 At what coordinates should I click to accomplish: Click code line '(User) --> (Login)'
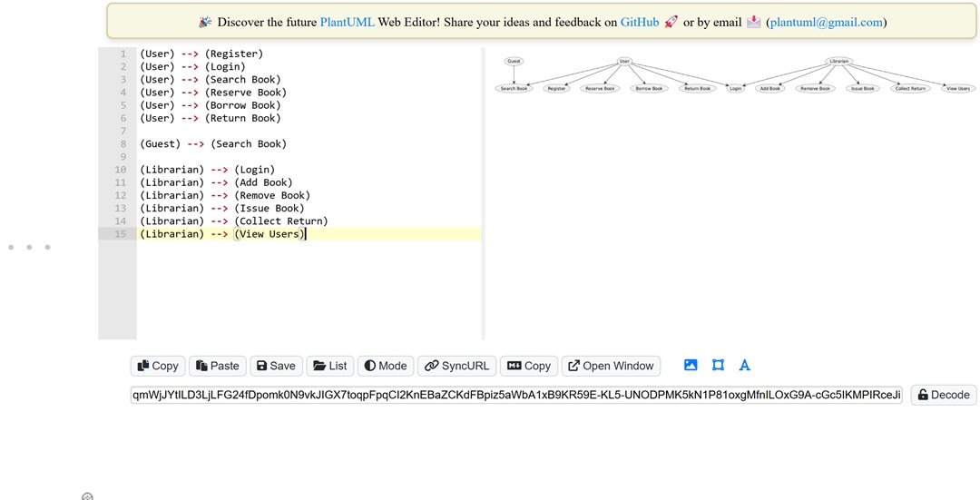[x=192, y=67]
